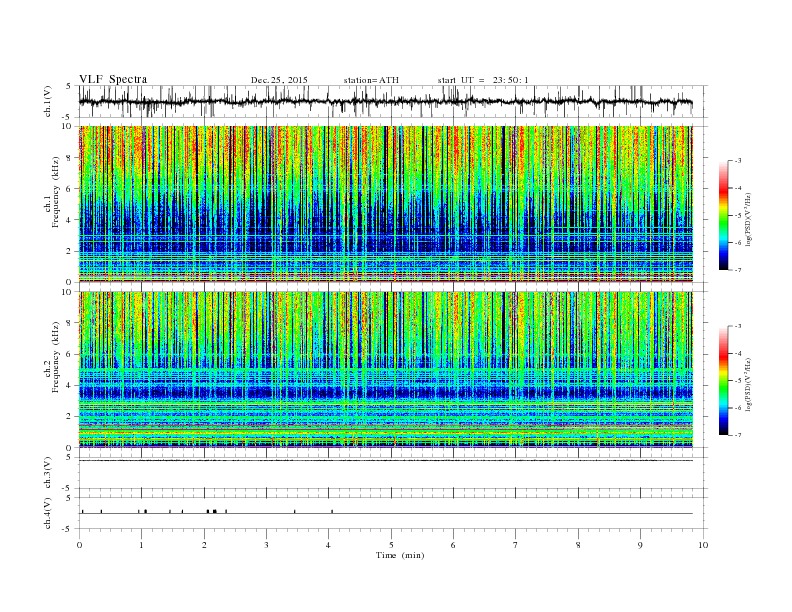Click inside the ch.1 spectrogram panel
792x612 pixels.
(386, 204)
